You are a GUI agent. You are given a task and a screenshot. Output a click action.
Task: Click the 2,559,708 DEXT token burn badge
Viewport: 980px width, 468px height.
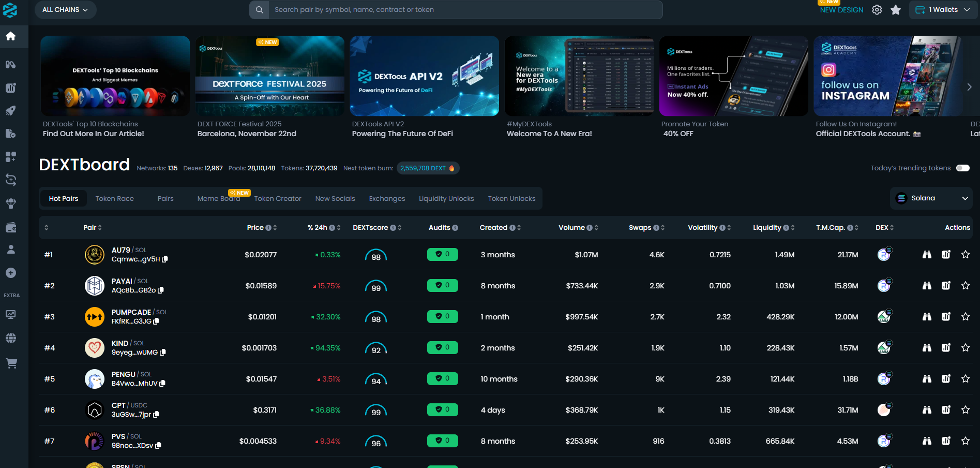(x=427, y=168)
